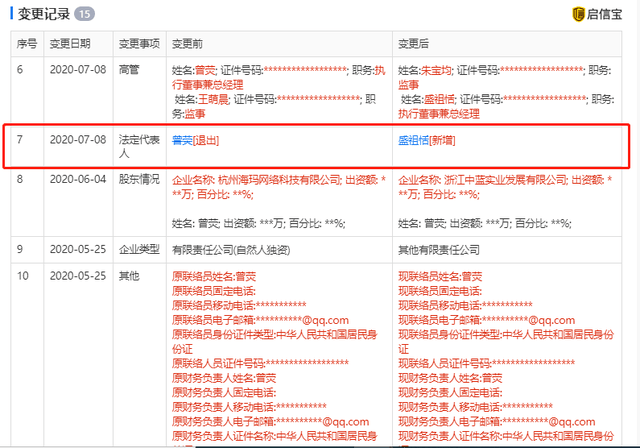This screenshot has width=640, height=448.
Task: Click the 启信宝 shield logo icon
Action: click(x=579, y=15)
